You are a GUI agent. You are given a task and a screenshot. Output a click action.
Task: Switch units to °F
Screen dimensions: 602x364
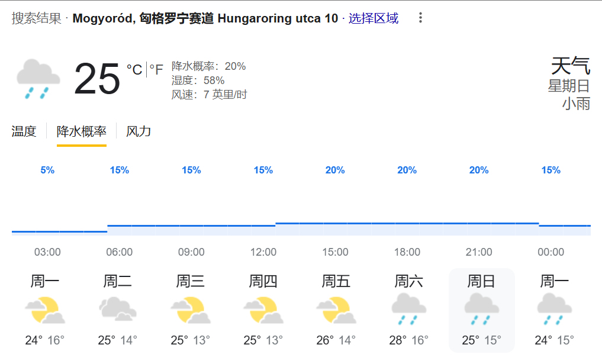click(156, 69)
